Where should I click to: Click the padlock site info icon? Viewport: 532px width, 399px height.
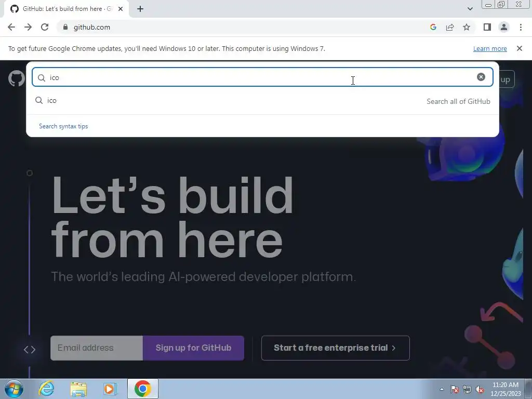pyautogui.click(x=65, y=27)
